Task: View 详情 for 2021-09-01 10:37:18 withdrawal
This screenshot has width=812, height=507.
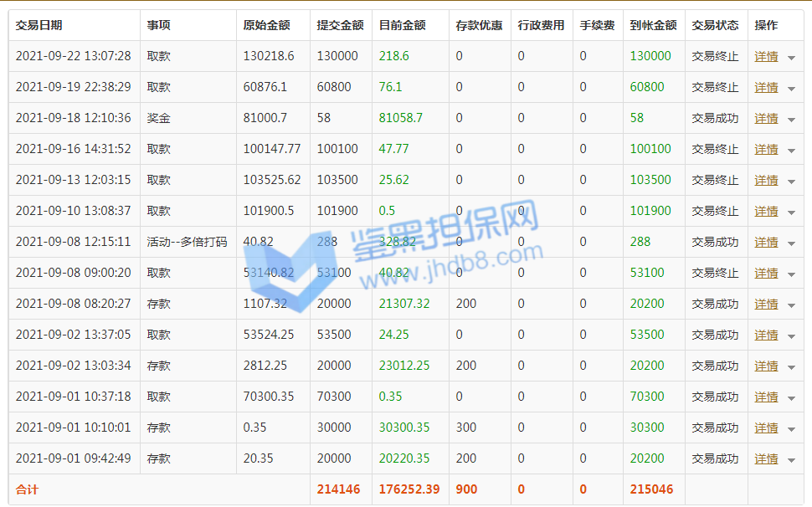Action: coord(765,397)
